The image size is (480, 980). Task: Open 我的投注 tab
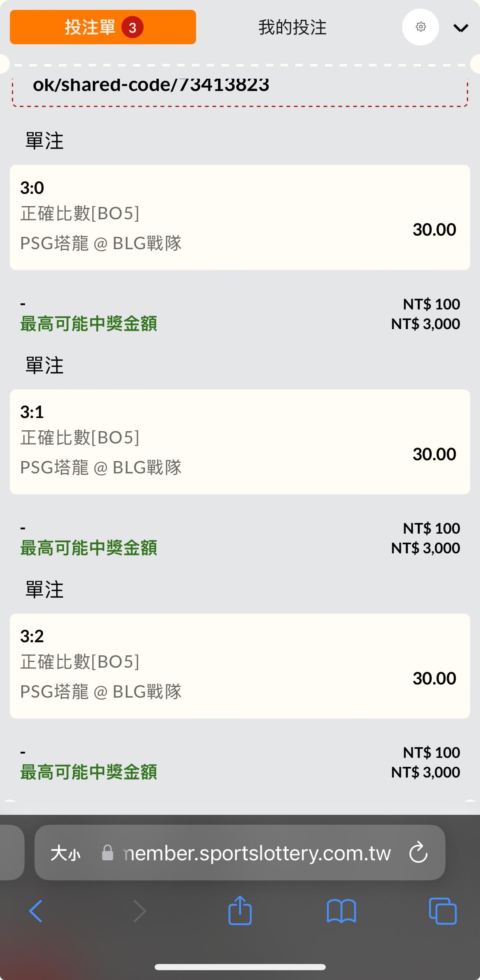(292, 27)
